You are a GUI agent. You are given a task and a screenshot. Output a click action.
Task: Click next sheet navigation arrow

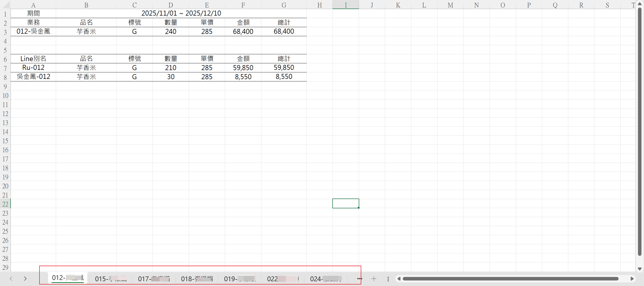pyautogui.click(x=25, y=279)
